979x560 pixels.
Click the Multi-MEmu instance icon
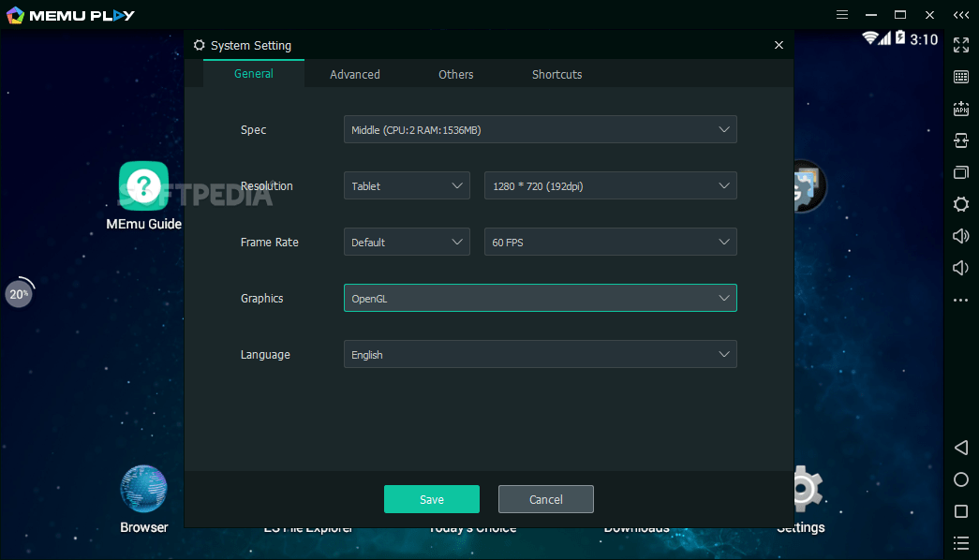coord(961,172)
